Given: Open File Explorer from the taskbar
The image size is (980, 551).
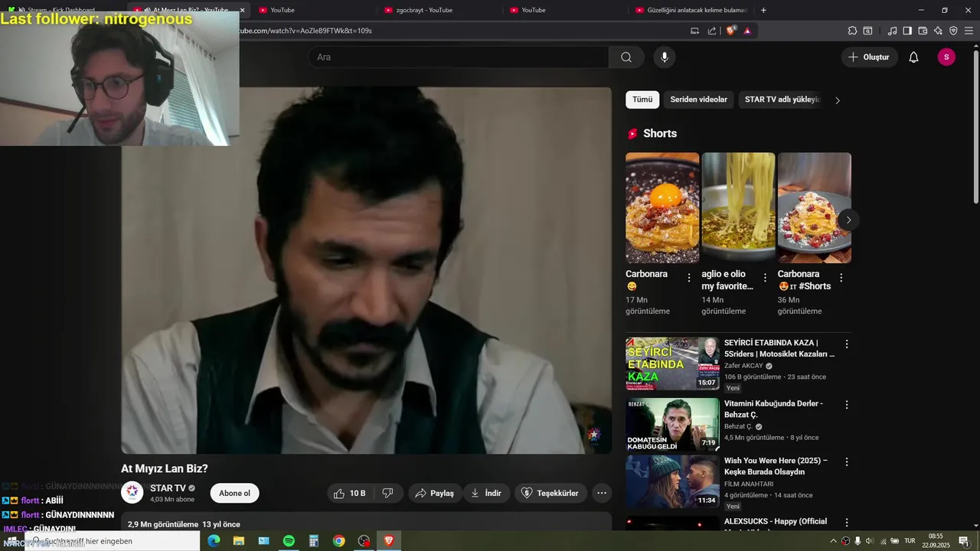Looking at the screenshot, I should [x=239, y=541].
